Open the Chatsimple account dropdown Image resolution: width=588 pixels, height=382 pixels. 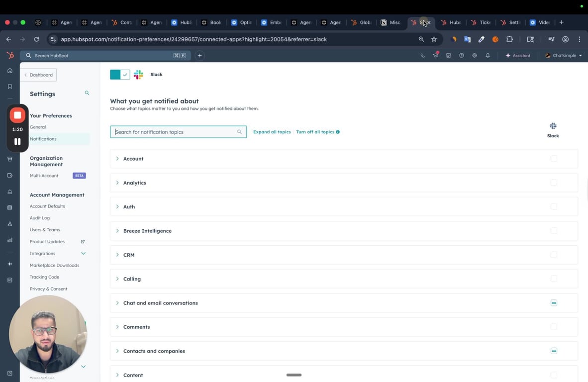coord(564,56)
